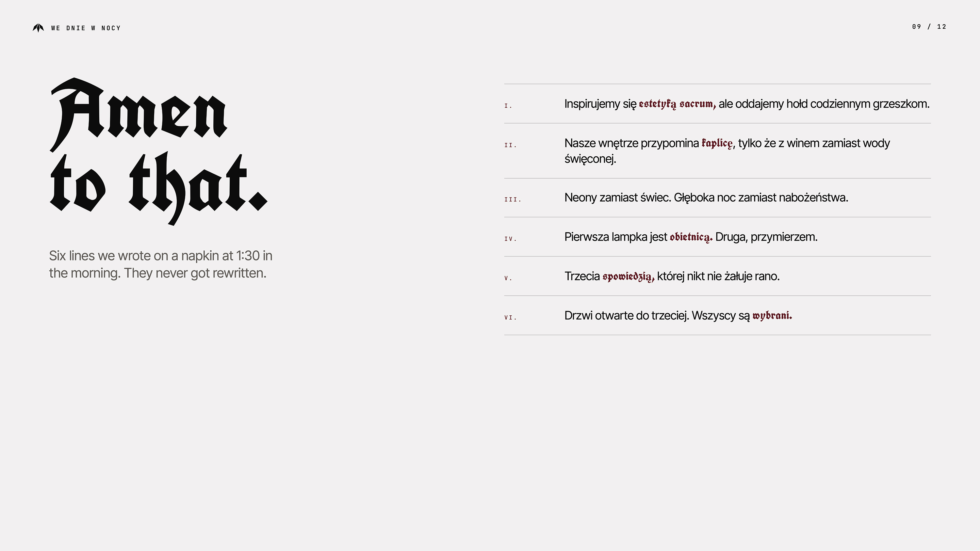Click the word święconej on line II
The image size is (980, 551).
(x=590, y=159)
